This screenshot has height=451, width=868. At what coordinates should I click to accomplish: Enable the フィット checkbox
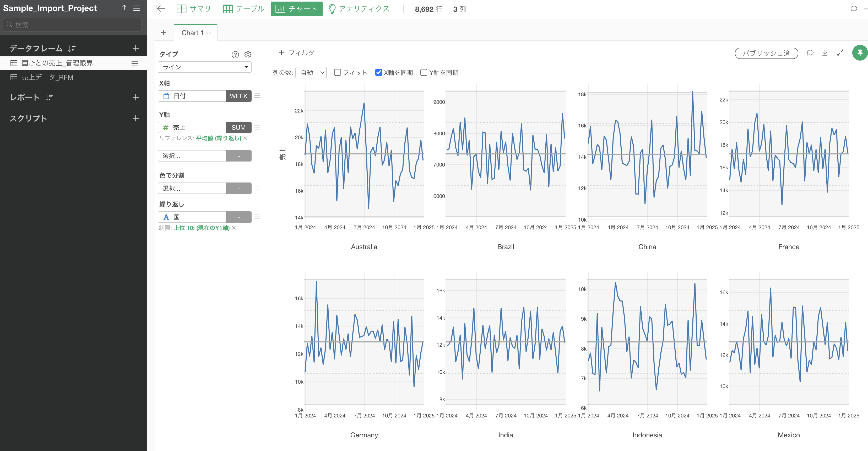tap(337, 72)
